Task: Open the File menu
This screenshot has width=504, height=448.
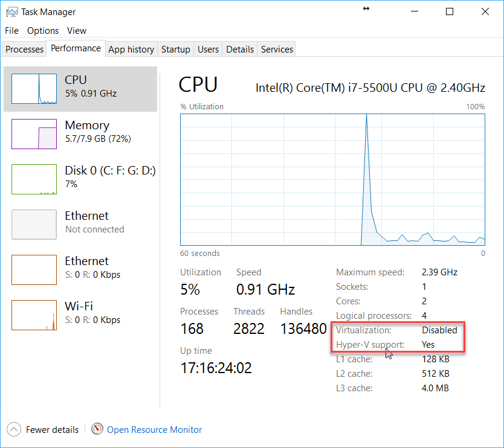Action: [12, 31]
